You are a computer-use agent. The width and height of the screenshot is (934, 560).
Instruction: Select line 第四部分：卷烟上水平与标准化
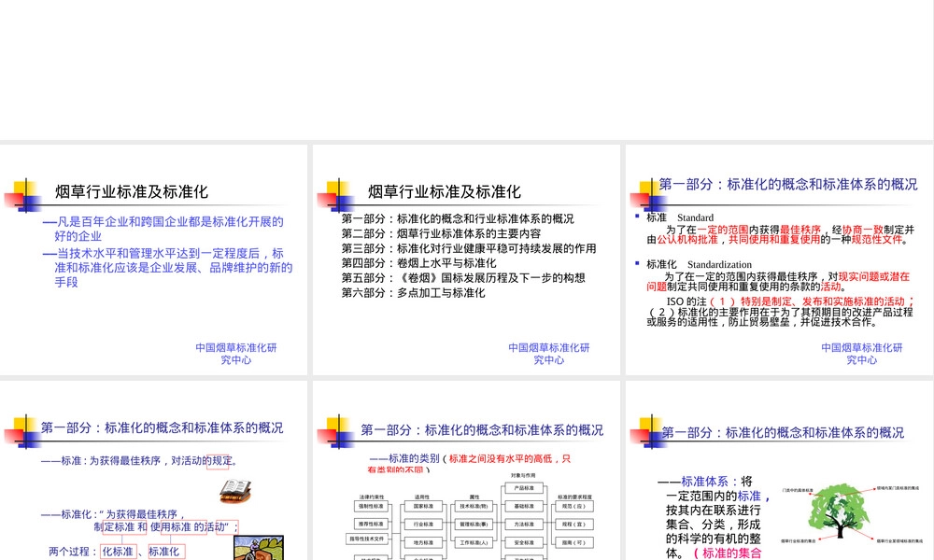pyautogui.click(x=418, y=263)
